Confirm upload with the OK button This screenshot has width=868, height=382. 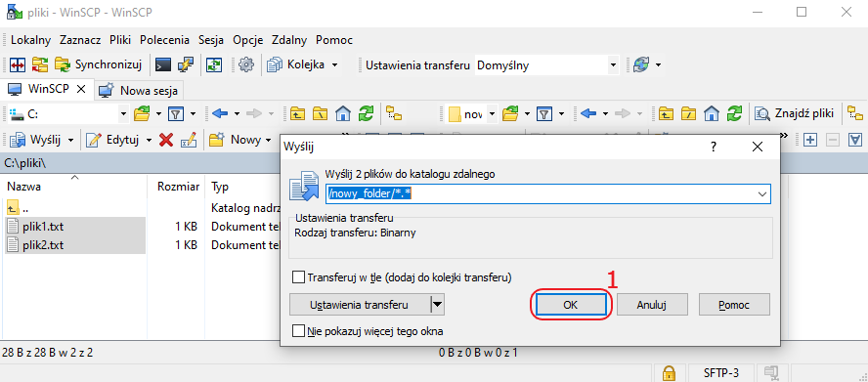[571, 305]
